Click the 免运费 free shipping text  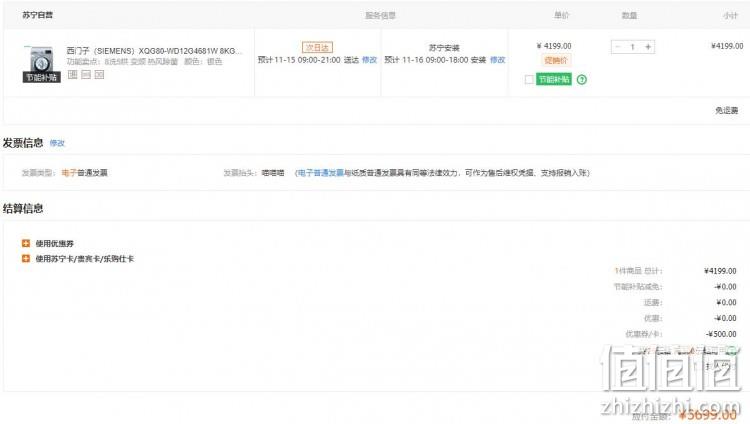727,111
